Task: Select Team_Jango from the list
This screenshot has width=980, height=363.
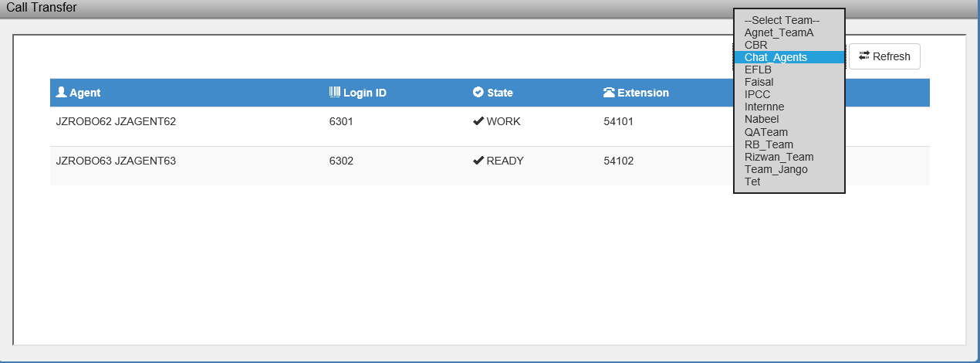Action: [x=776, y=169]
